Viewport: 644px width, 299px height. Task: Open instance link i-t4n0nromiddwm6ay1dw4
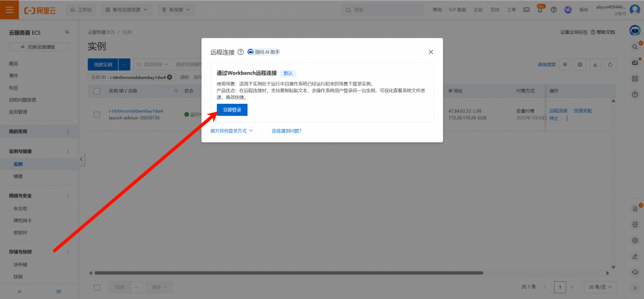(136, 111)
